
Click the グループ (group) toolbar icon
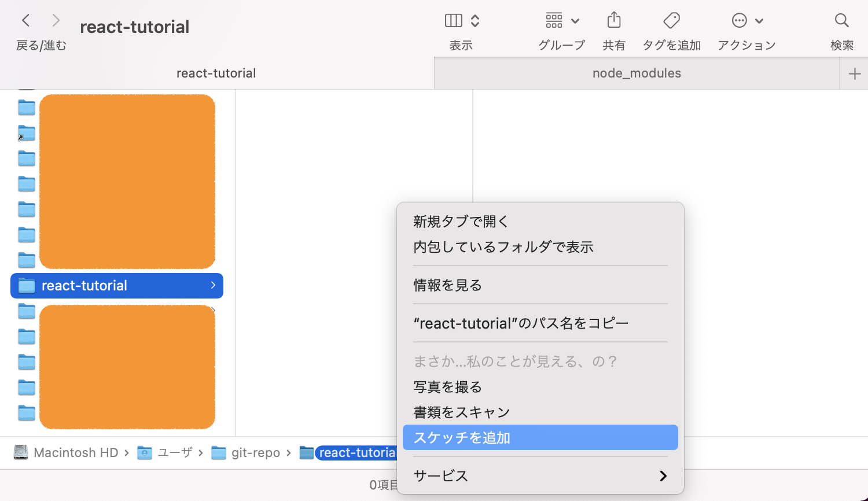point(554,20)
